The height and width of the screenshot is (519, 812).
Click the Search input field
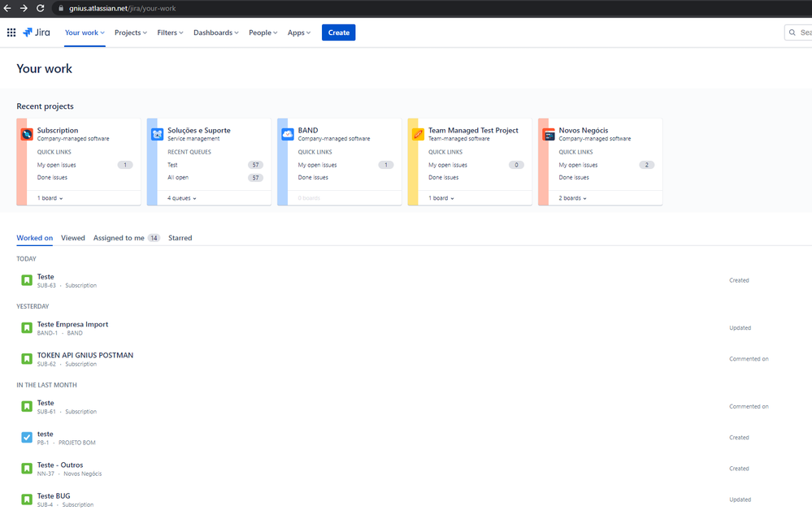click(798, 32)
